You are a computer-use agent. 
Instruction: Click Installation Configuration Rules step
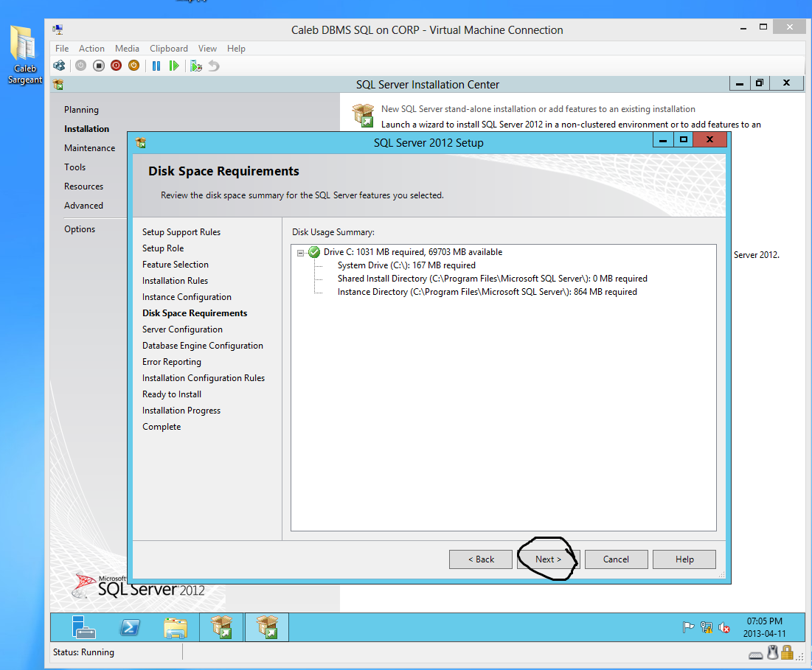point(203,378)
